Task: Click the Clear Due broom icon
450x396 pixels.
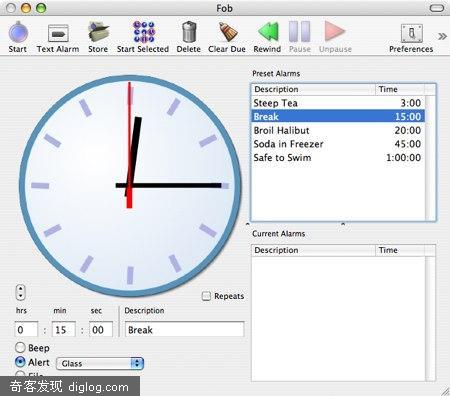Action: click(228, 32)
